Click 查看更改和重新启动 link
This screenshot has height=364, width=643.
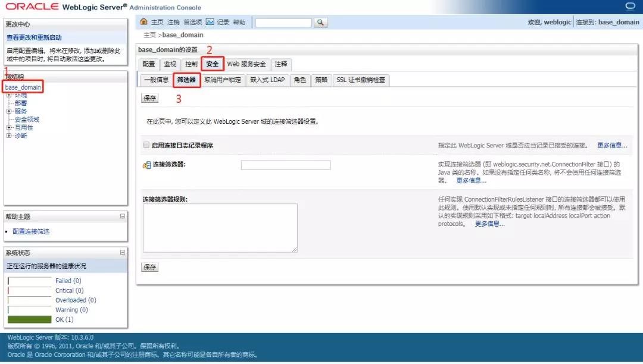[34, 37]
